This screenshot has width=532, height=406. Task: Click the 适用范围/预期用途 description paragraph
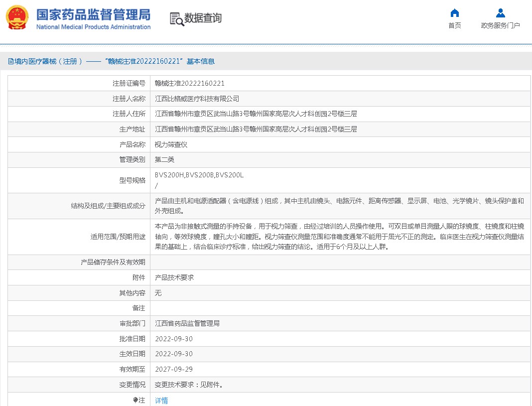click(339, 237)
